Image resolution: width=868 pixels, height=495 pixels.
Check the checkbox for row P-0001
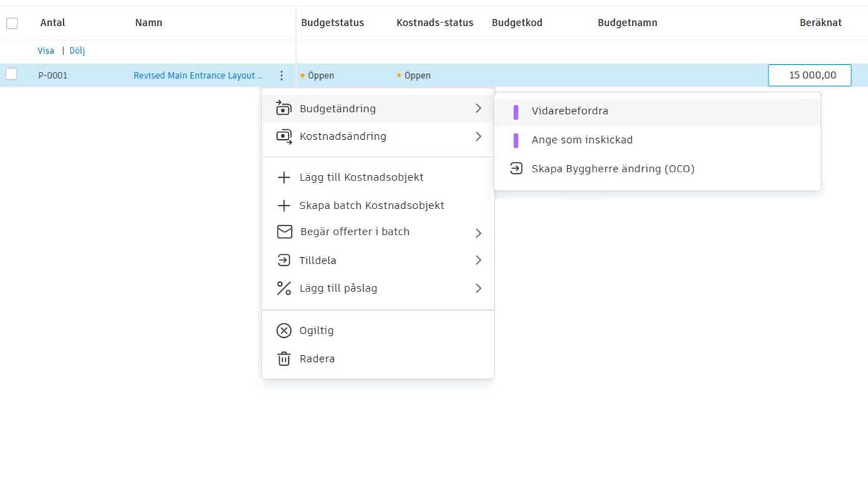pos(11,74)
